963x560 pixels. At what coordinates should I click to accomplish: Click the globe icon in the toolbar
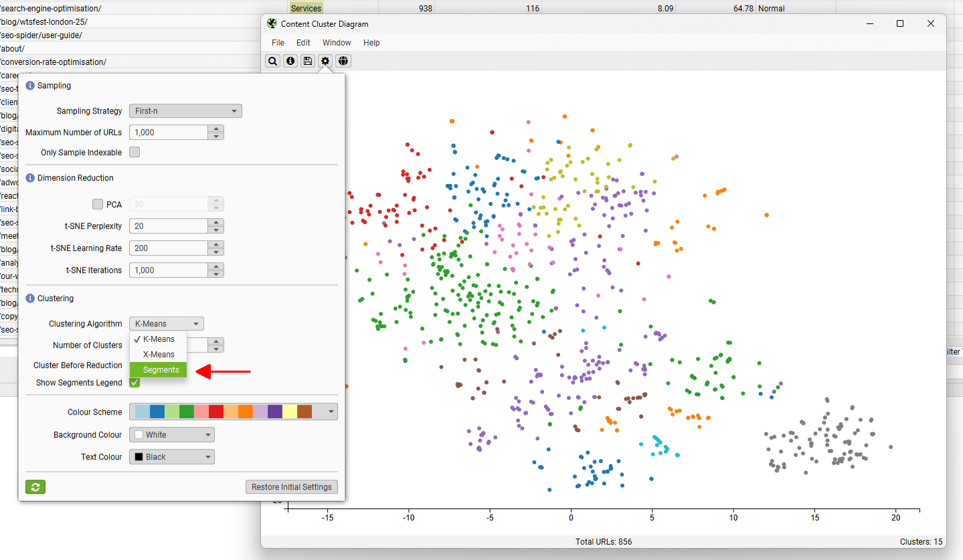(x=343, y=61)
